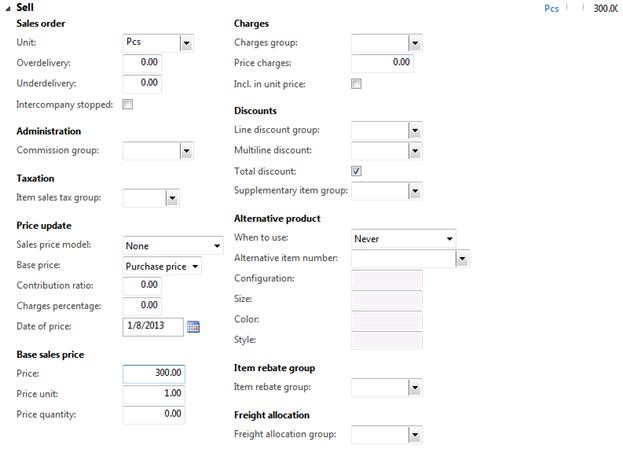Uncheck the Total discount checkbox

(x=356, y=171)
